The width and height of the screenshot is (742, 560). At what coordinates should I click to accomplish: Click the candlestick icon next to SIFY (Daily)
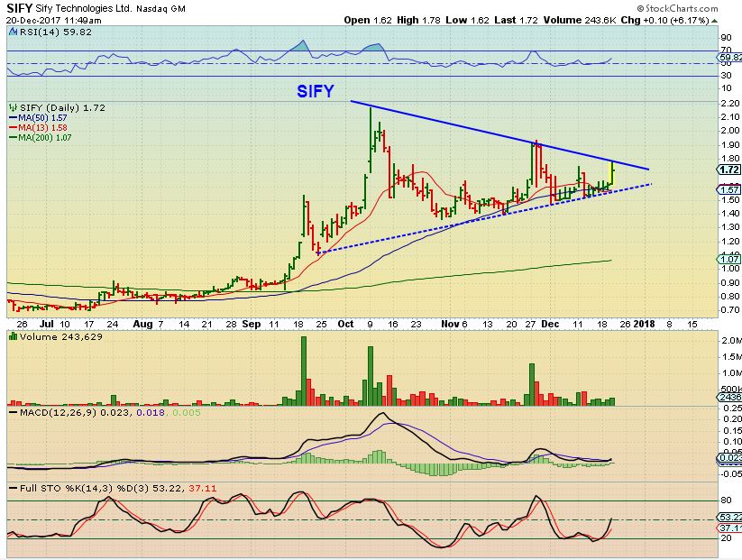pyautogui.click(x=13, y=108)
